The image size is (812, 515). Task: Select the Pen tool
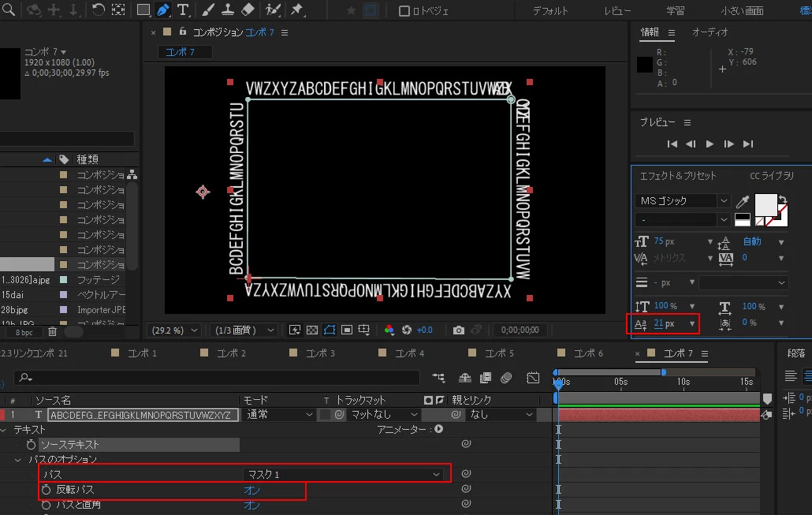[x=162, y=9]
